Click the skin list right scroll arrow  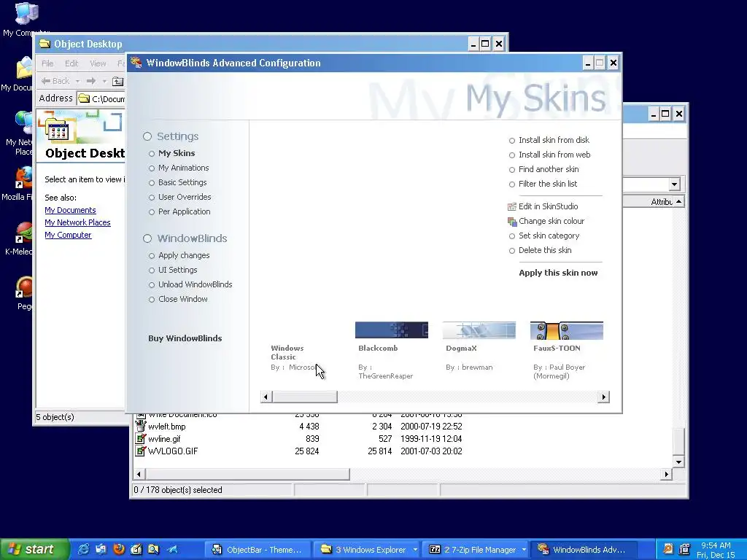603,397
